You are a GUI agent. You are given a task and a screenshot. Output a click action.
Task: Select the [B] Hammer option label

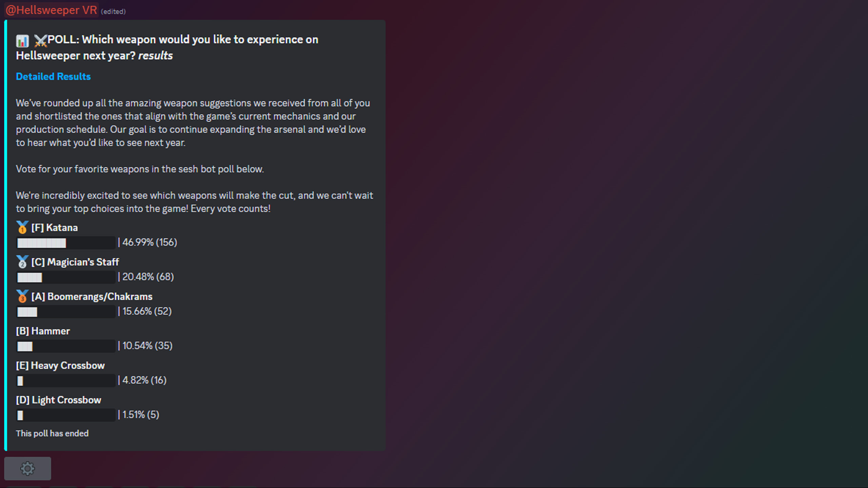pos(43,331)
